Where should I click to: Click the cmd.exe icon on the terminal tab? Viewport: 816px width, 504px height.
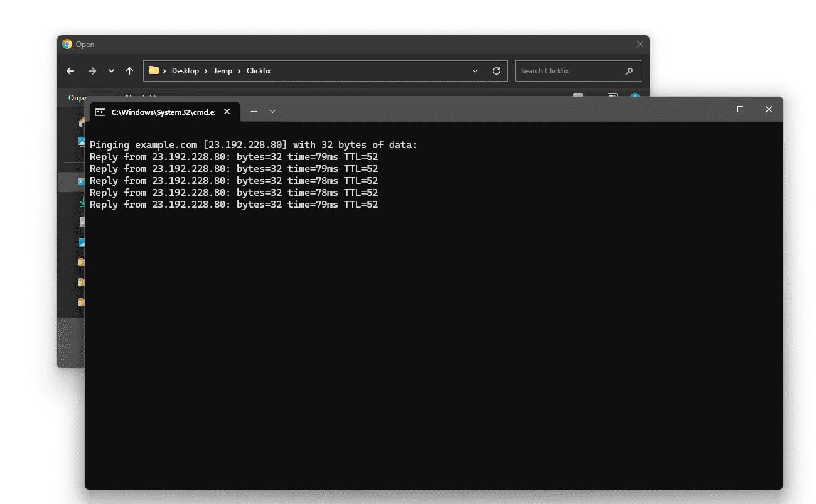[x=100, y=111]
